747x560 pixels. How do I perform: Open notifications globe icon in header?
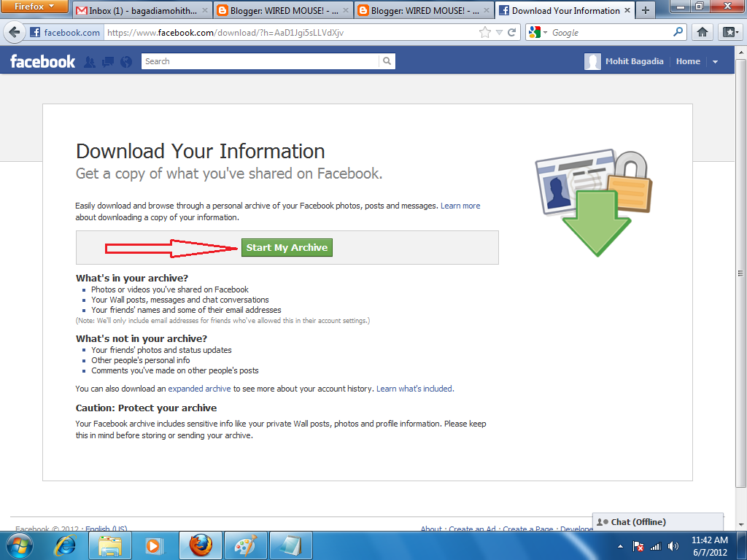point(126,61)
